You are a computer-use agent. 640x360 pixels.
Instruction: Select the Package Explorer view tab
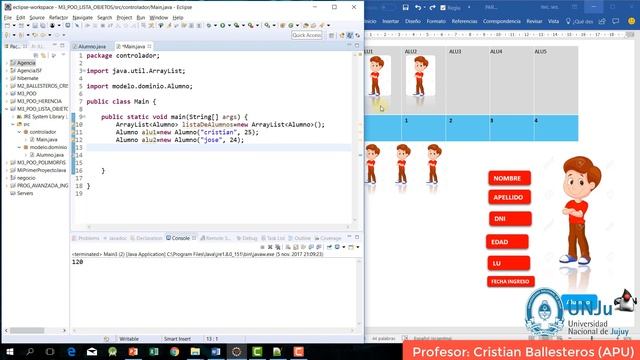pos(14,47)
